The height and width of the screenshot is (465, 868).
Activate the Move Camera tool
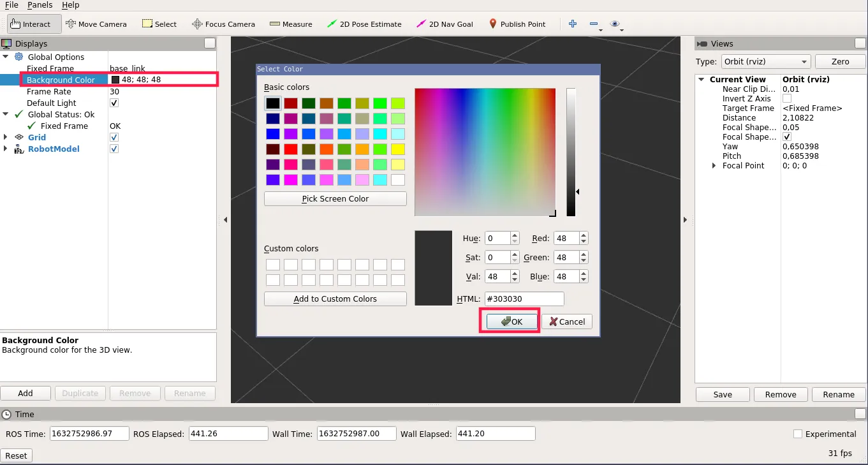click(x=96, y=24)
